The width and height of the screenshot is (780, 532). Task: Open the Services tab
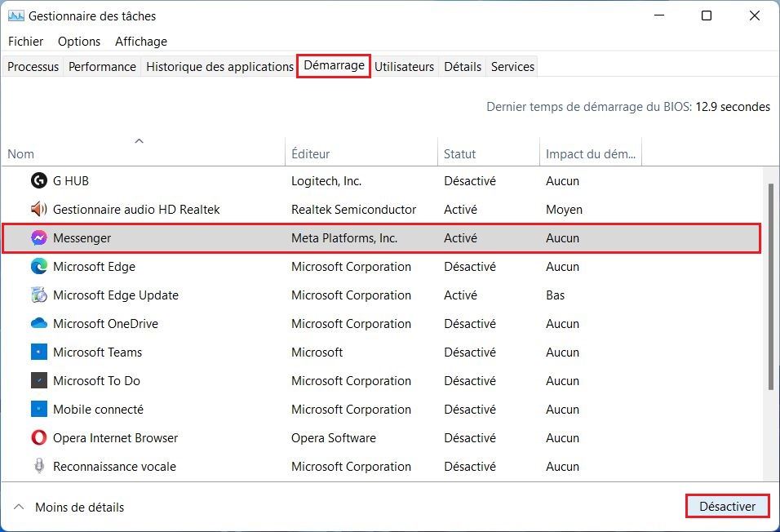tap(512, 67)
